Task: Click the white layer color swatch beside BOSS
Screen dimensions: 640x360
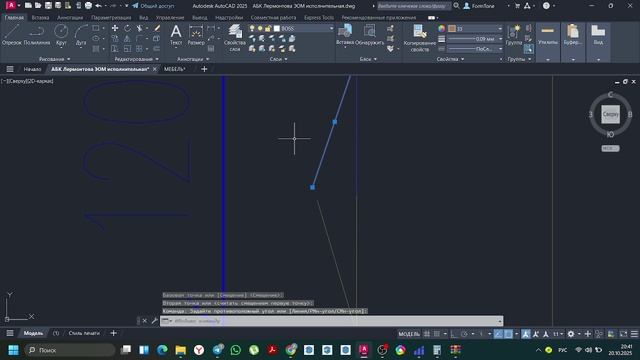Action: (x=277, y=28)
